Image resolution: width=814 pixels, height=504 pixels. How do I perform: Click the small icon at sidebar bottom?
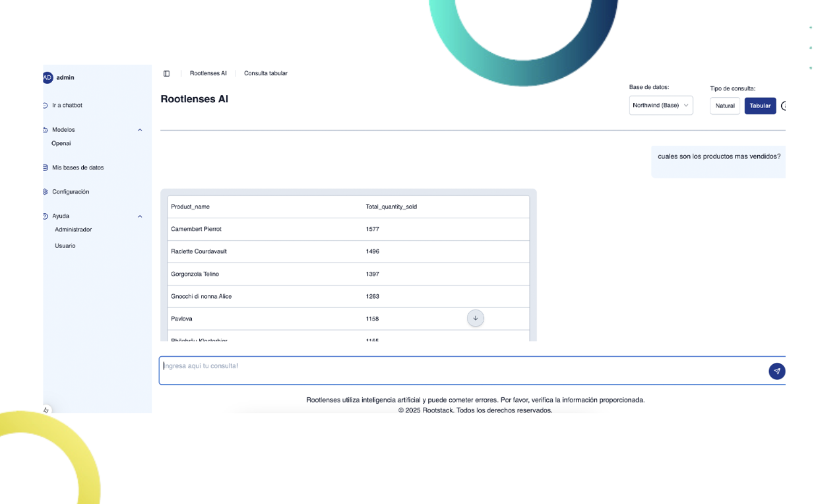click(46, 410)
